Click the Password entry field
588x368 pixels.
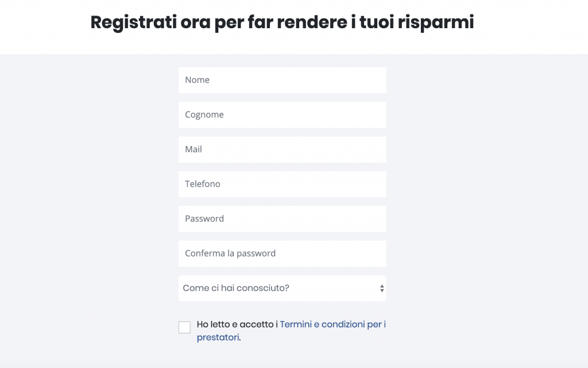(x=281, y=218)
